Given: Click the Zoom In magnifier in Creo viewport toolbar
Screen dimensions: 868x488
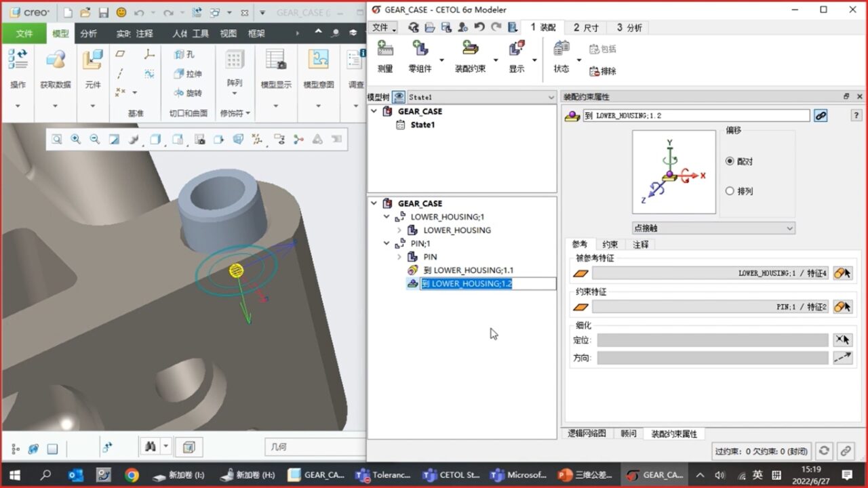Looking at the screenshot, I should [x=75, y=139].
